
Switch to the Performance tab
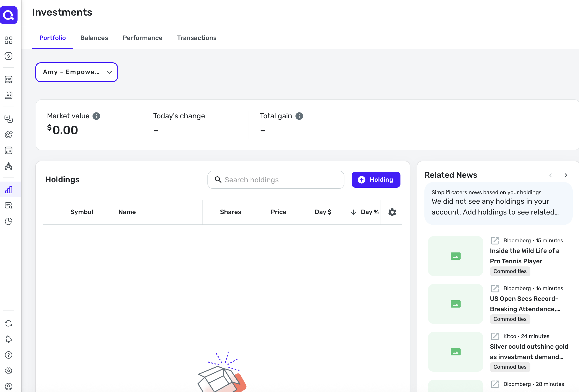click(142, 38)
